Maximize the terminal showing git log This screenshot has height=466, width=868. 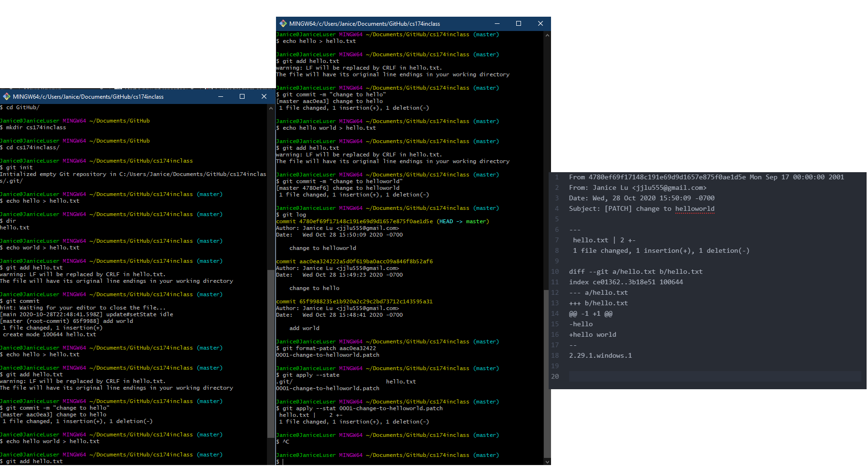(519, 23)
